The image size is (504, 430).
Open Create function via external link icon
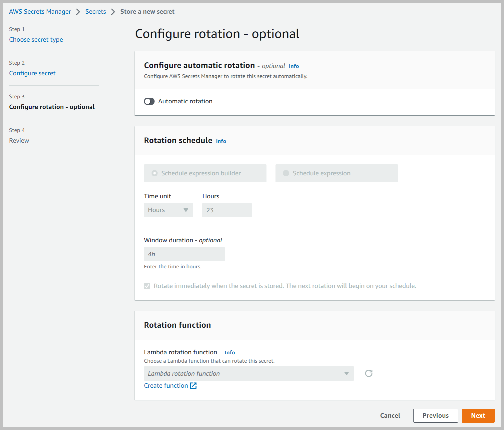[x=193, y=386]
